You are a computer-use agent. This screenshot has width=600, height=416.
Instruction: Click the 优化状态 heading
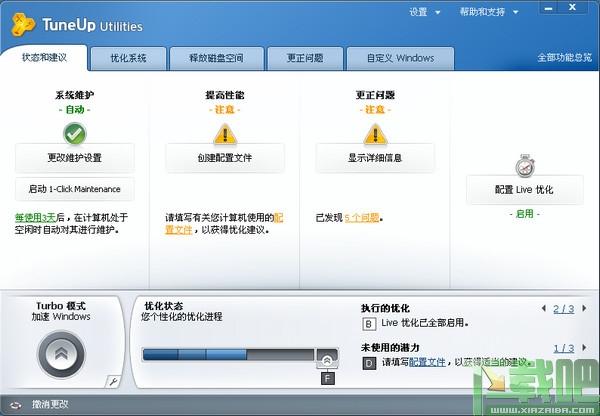164,306
